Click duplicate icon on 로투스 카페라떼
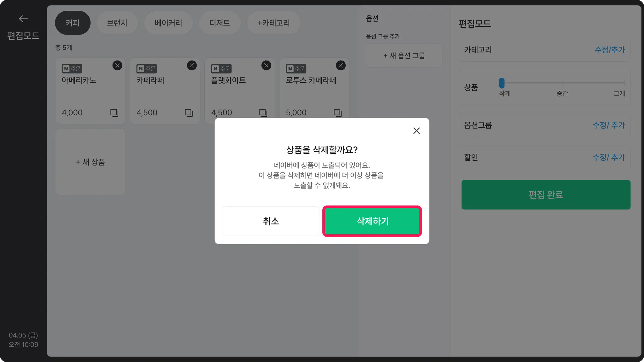Screen dimensions: 644x362 pyautogui.click(x=337, y=113)
